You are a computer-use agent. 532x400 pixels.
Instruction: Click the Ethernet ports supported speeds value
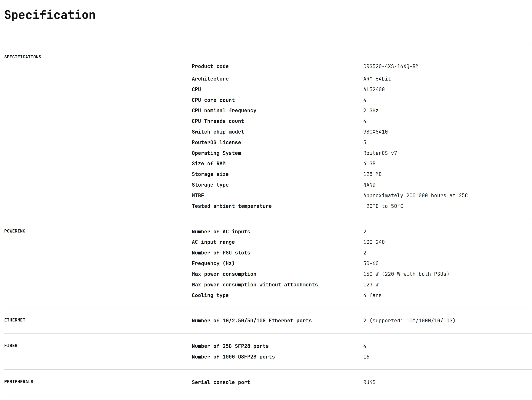[x=409, y=321]
